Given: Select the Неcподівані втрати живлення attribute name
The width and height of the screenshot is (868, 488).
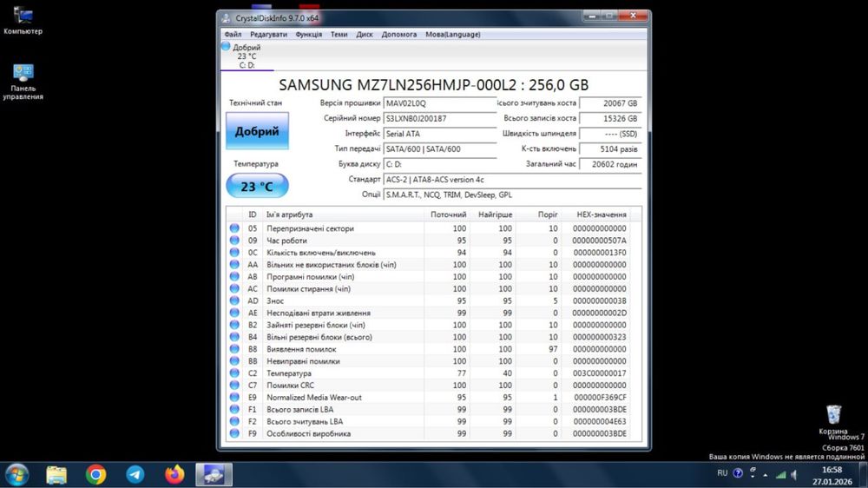Looking at the screenshot, I should pyautogui.click(x=319, y=313).
